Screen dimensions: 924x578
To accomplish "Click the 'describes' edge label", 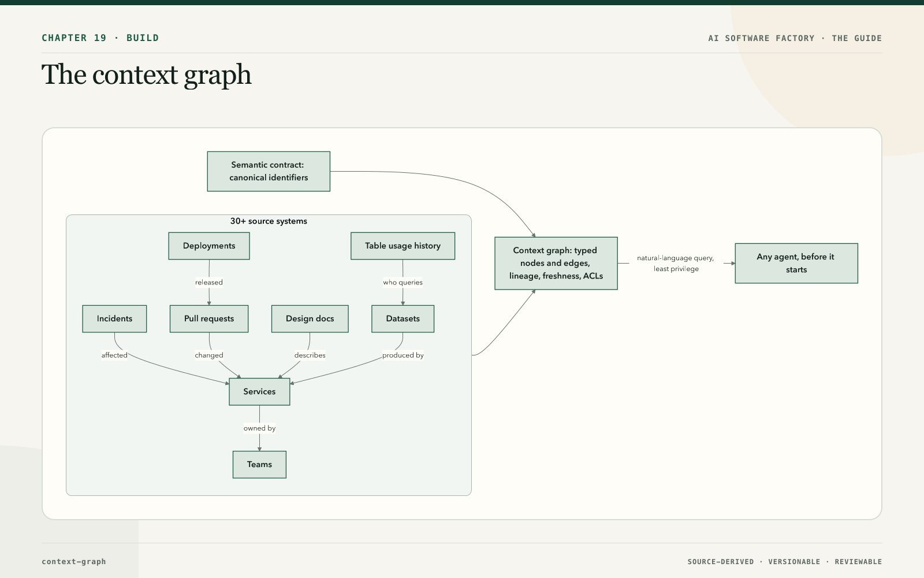I will coord(310,355).
